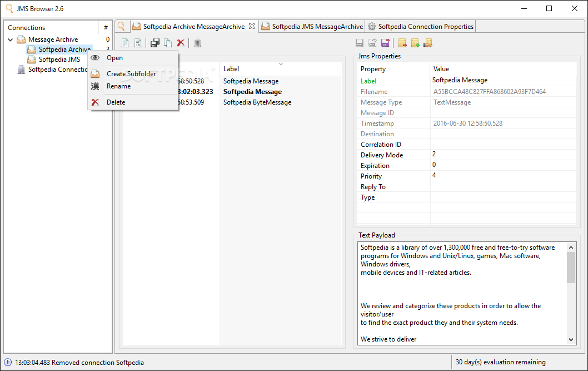Click the magnifier search tab icon
This screenshot has width=588, height=371.
click(122, 26)
